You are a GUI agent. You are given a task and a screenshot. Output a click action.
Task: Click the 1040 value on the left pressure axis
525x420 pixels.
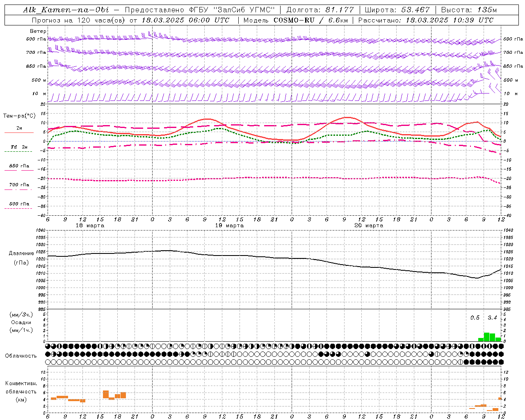40,230
